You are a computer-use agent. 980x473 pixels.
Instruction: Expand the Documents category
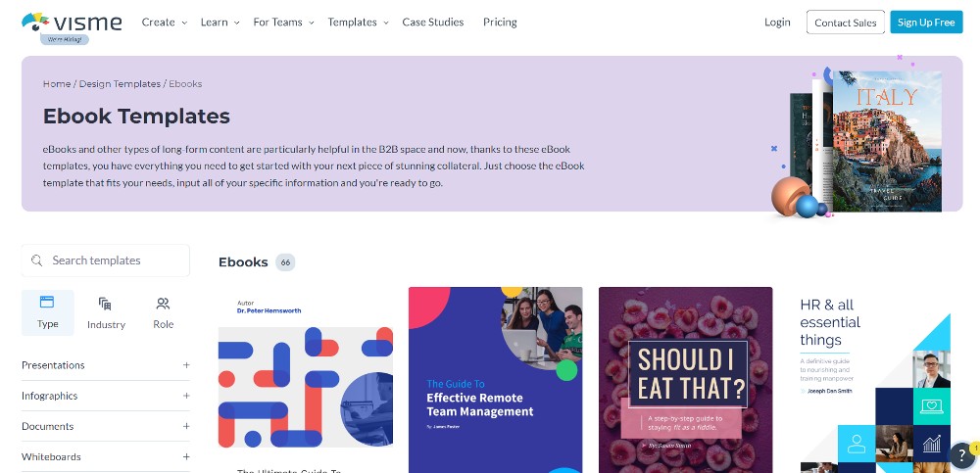click(x=186, y=426)
